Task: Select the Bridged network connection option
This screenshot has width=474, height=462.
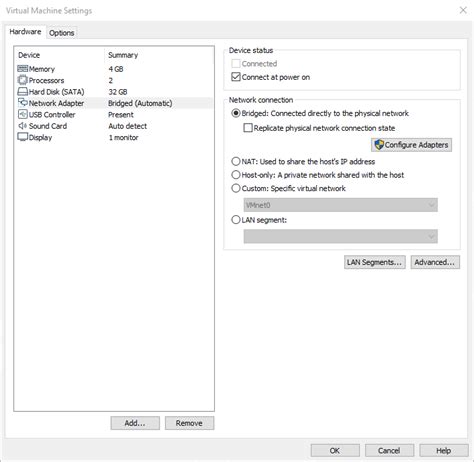Action: click(x=236, y=113)
